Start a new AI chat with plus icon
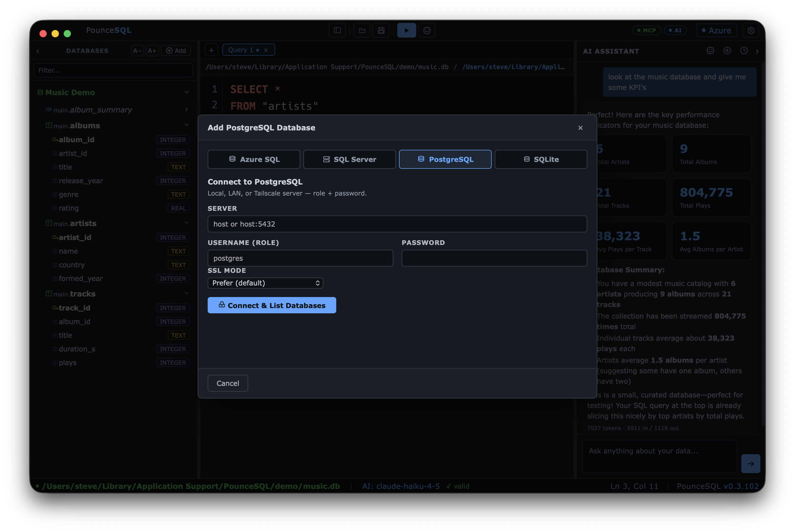 (x=727, y=50)
